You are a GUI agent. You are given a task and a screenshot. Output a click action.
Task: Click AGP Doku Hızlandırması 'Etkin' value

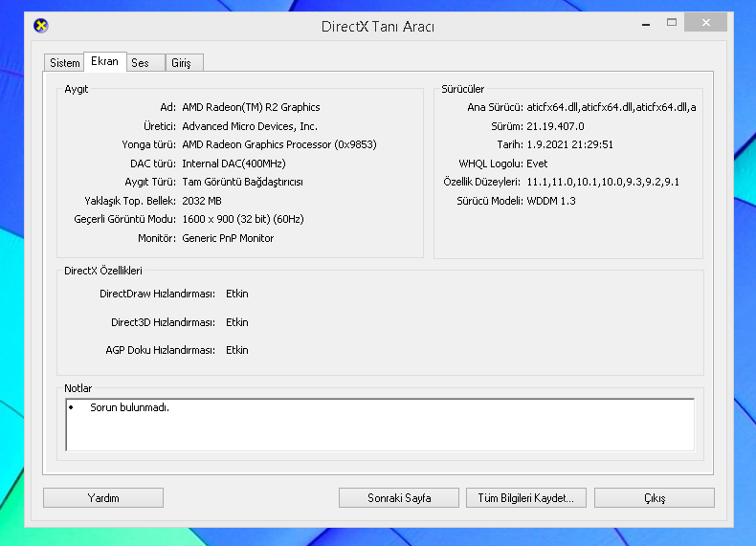click(237, 350)
